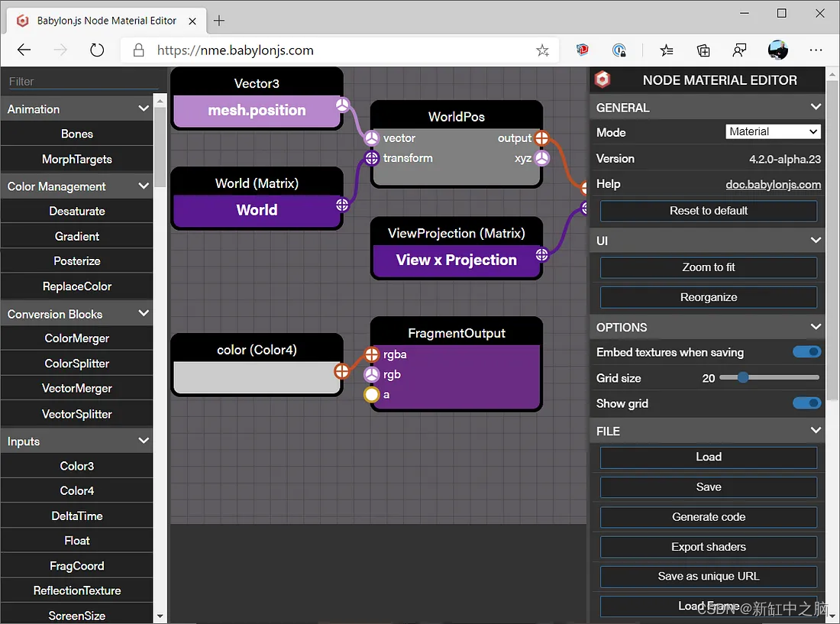Select the MorphTargets block

click(x=76, y=159)
